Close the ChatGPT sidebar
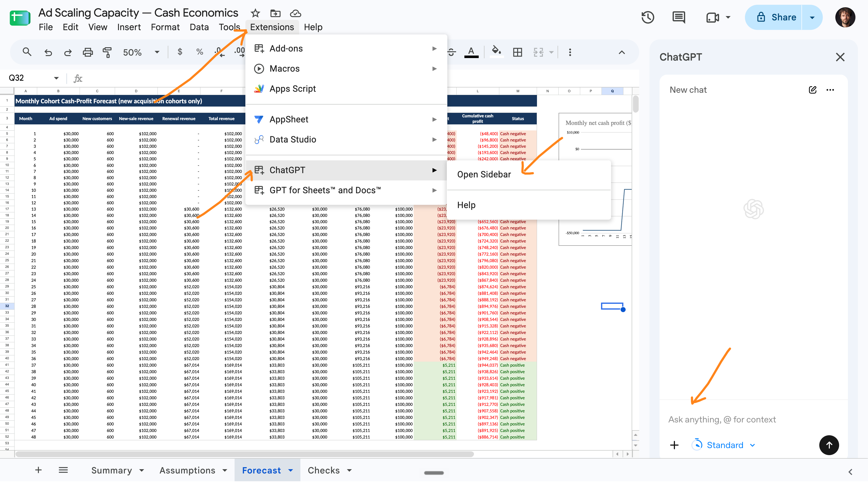Viewport: 868px width, 482px height. 840,57
